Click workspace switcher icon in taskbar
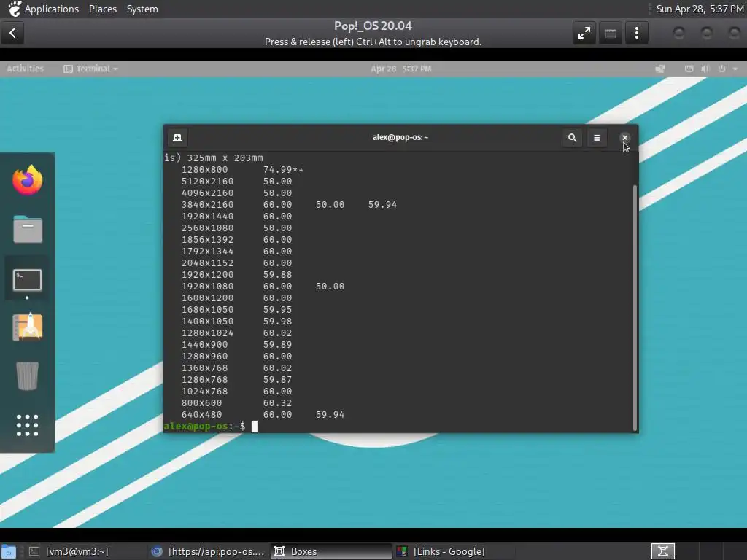The height and width of the screenshot is (560, 747). tap(662, 551)
